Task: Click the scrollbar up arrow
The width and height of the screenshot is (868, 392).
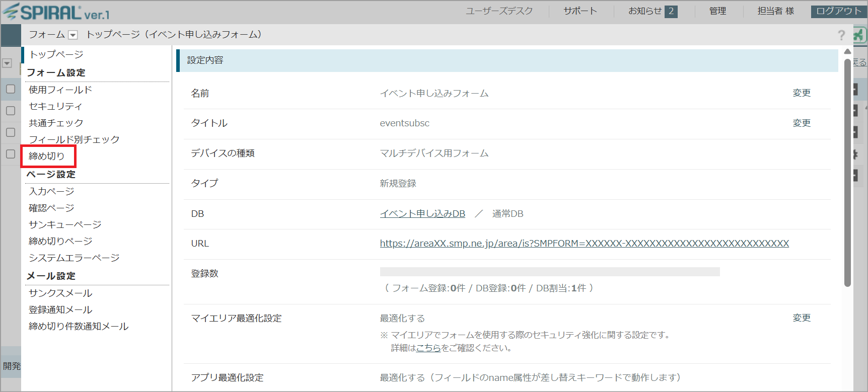Action: tap(847, 51)
